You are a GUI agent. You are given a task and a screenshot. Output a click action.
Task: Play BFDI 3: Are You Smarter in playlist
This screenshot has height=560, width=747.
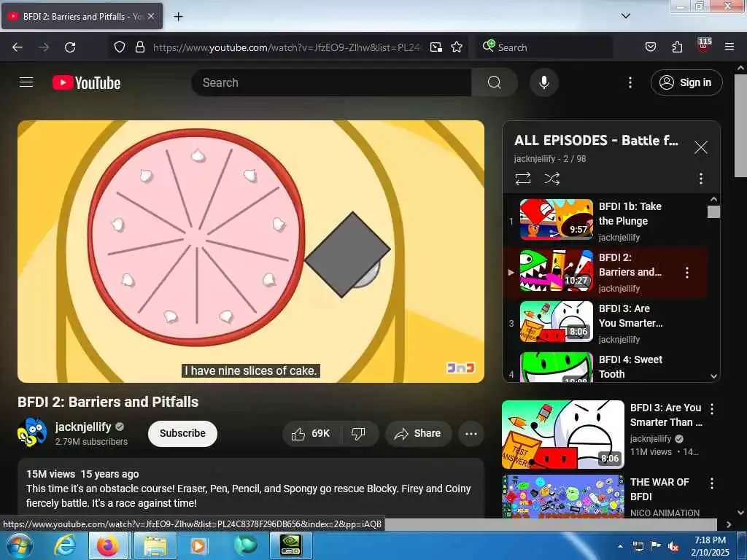click(x=605, y=323)
